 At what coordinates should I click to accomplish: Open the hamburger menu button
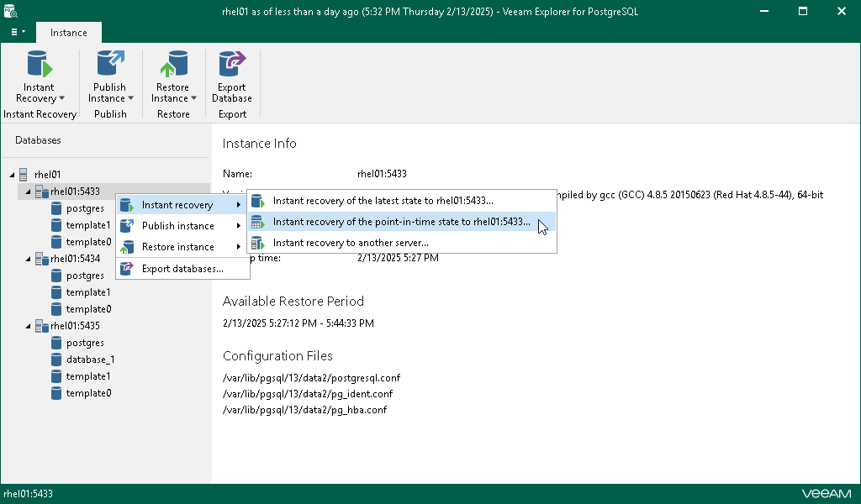pyautogui.click(x=17, y=32)
